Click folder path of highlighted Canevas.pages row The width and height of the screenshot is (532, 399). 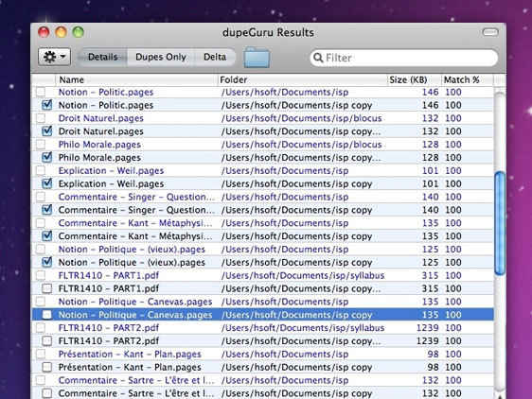pyautogui.click(x=297, y=315)
